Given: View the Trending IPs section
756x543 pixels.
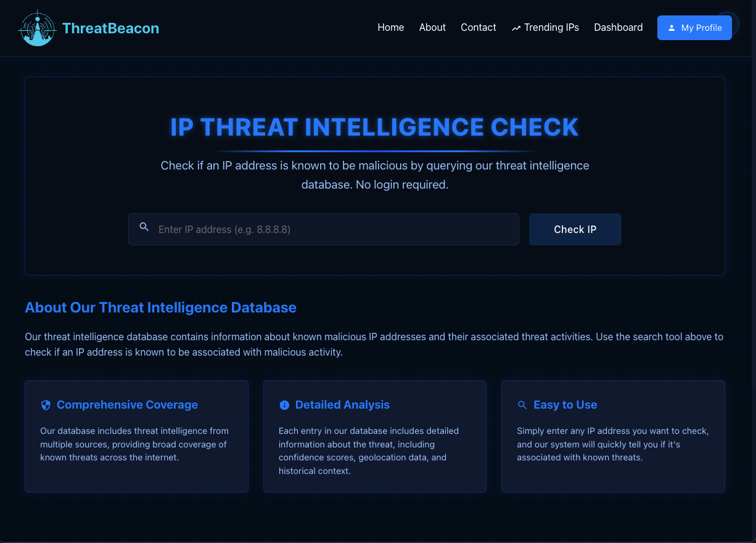Looking at the screenshot, I should pos(551,27).
